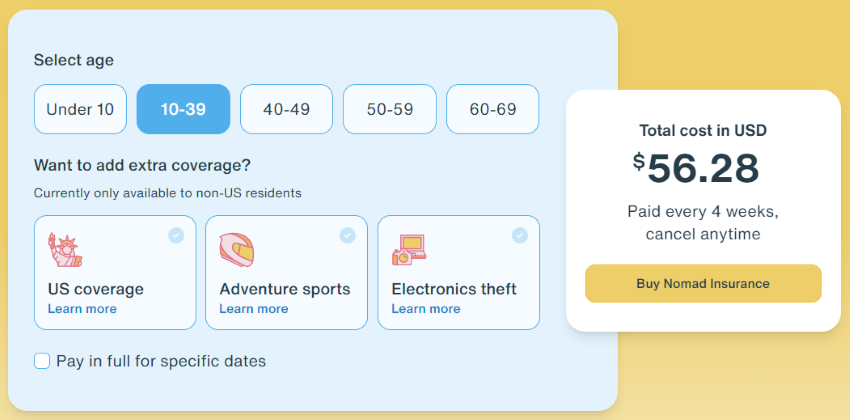Click the Electronics theft card title
850x420 pixels.
coord(454,289)
